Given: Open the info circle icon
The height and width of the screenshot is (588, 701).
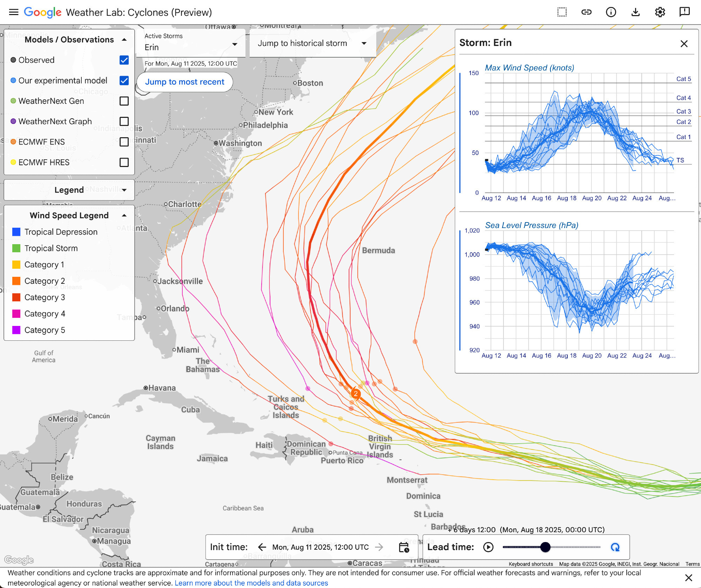Looking at the screenshot, I should 611,12.
